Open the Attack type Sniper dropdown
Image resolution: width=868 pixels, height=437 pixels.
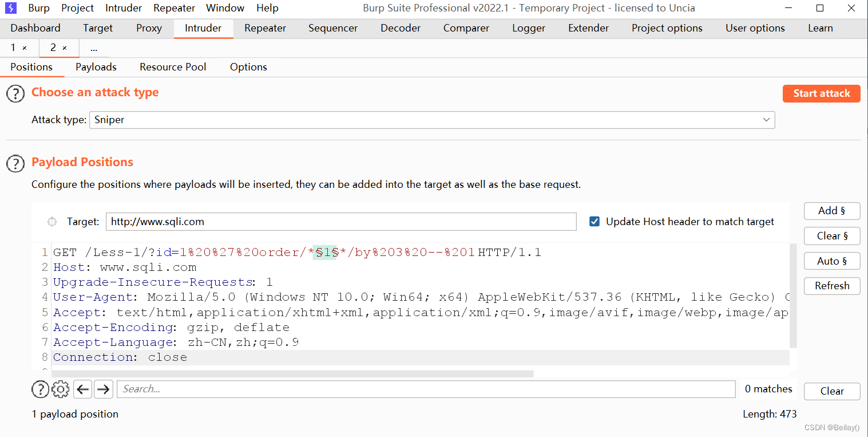coord(432,120)
